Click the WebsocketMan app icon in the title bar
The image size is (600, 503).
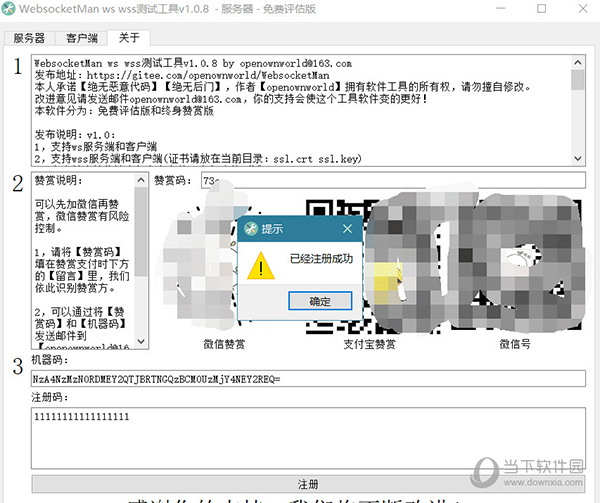coord(8,8)
